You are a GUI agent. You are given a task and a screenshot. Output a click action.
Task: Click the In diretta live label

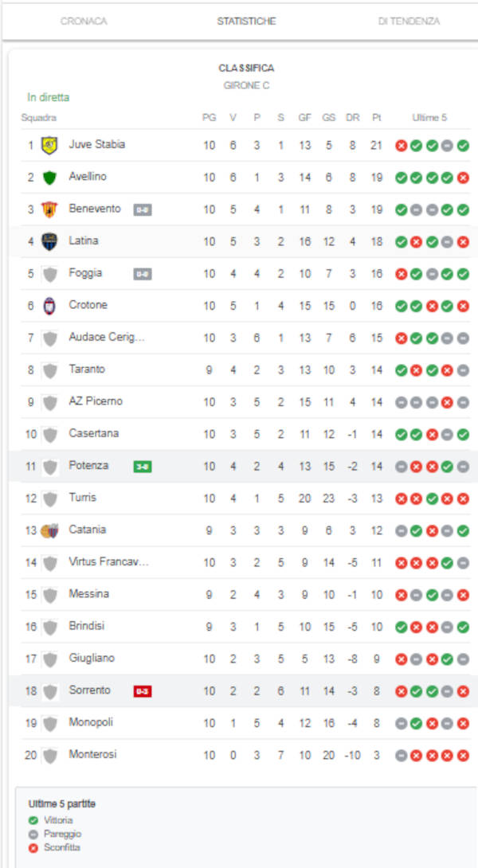coord(49,97)
